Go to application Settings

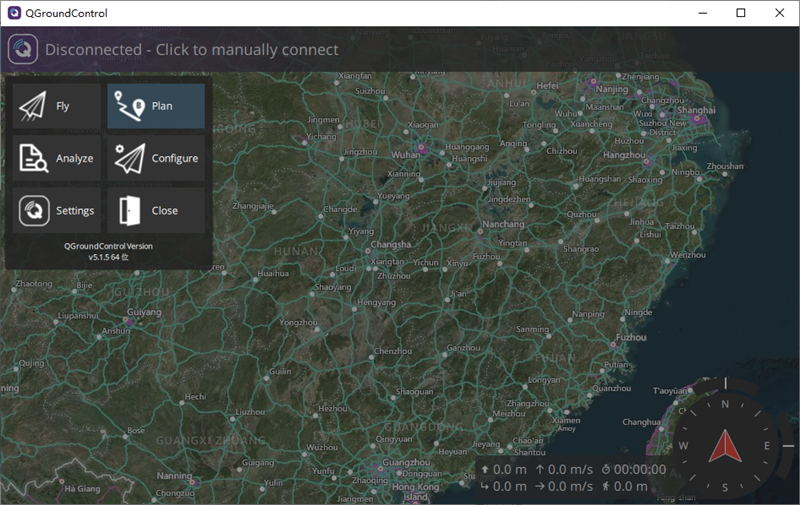point(57,210)
